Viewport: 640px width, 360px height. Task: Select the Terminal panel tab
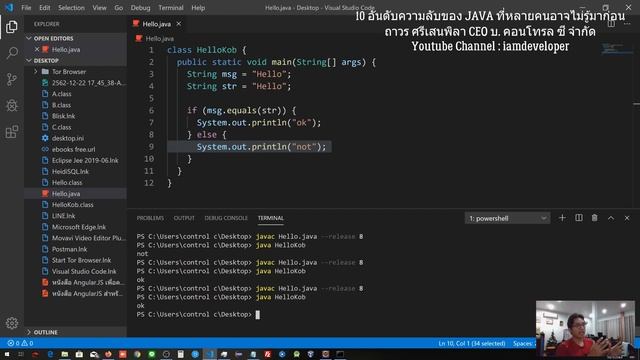coord(271,218)
